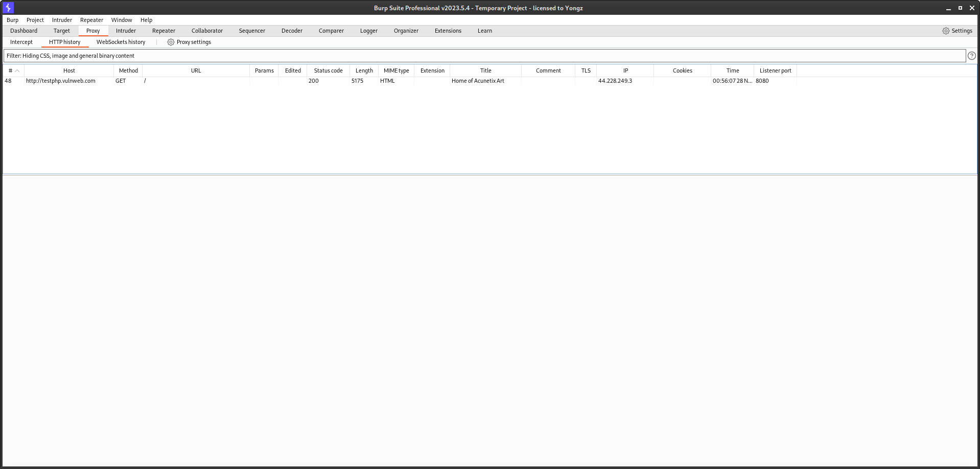Image resolution: width=980 pixels, height=469 pixels.
Task: Sort by the URL column header
Action: coord(196,71)
